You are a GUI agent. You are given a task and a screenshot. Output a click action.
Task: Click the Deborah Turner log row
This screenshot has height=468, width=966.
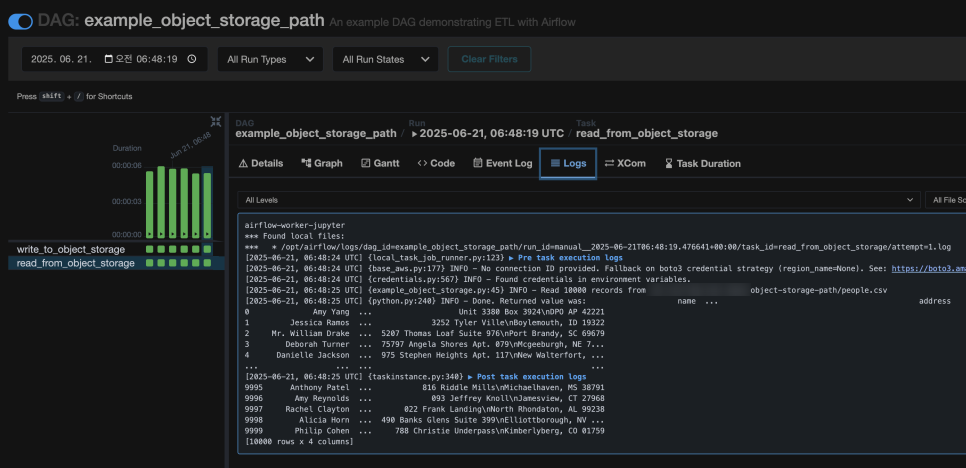point(424,344)
